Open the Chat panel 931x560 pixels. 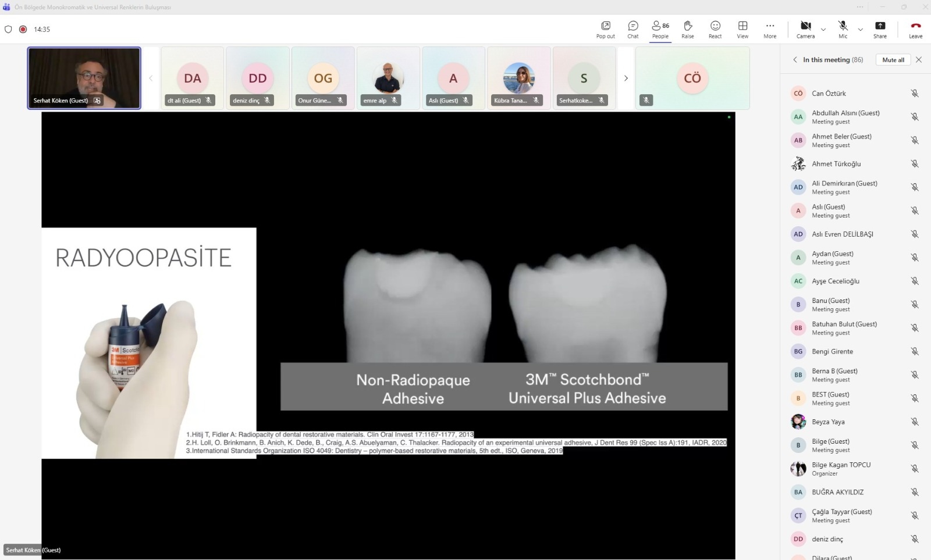pos(632,29)
